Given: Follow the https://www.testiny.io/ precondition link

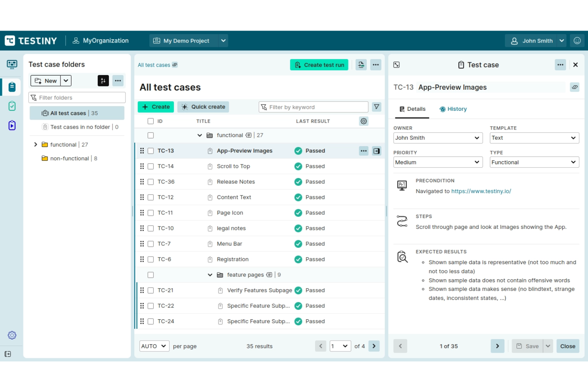Looking at the screenshot, I should click(x=481, y=191).
